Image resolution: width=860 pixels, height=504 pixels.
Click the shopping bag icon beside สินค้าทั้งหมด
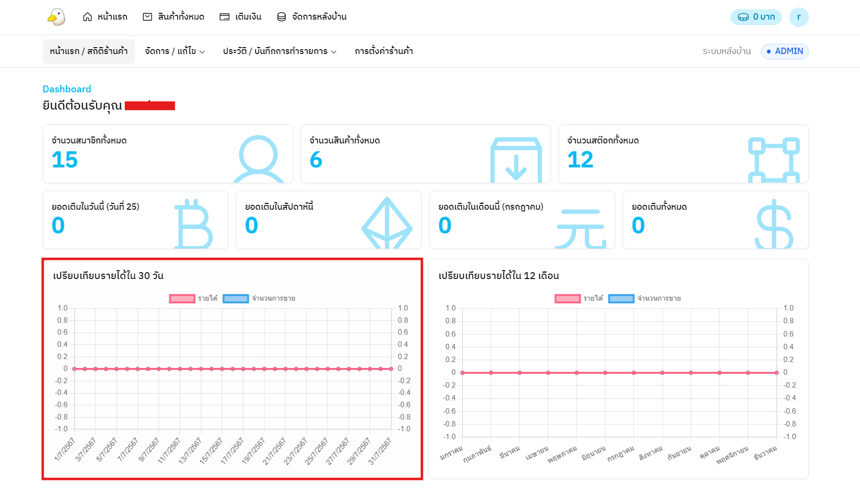(x=147, y=17)
